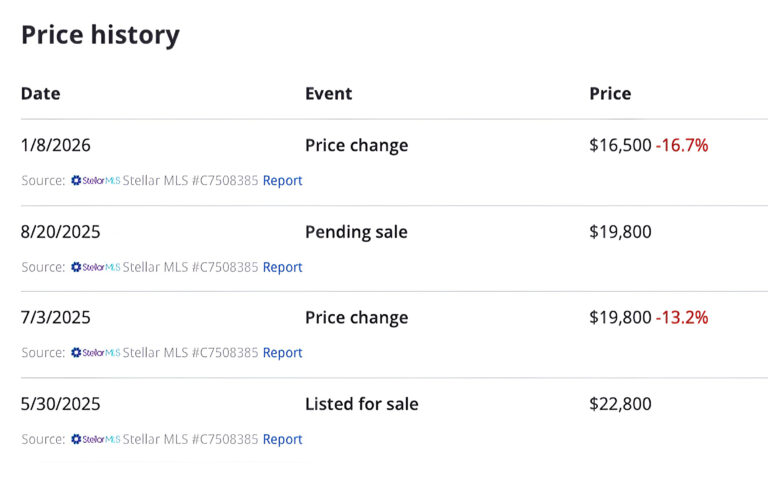Click the Event column header

click(328, 94)
